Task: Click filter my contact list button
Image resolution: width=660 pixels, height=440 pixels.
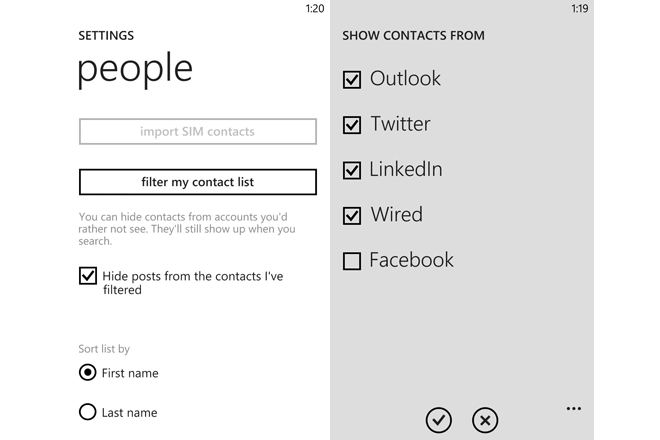Action: click(x=198, y=182)
